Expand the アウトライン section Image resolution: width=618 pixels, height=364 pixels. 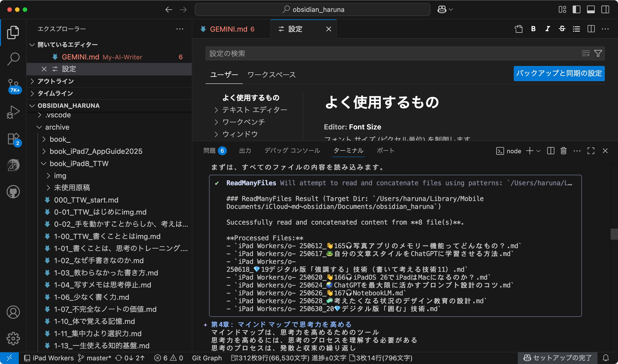point(56,81)
